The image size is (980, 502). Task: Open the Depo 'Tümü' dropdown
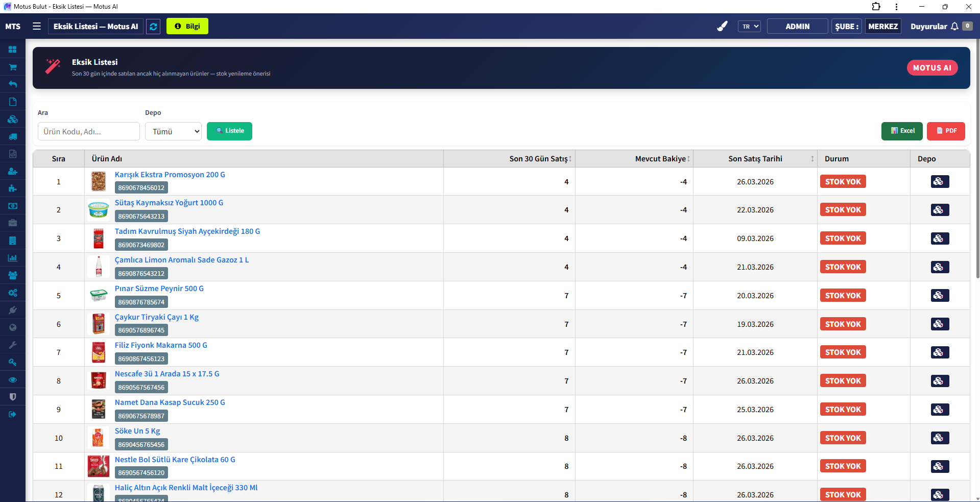[173, 131]
